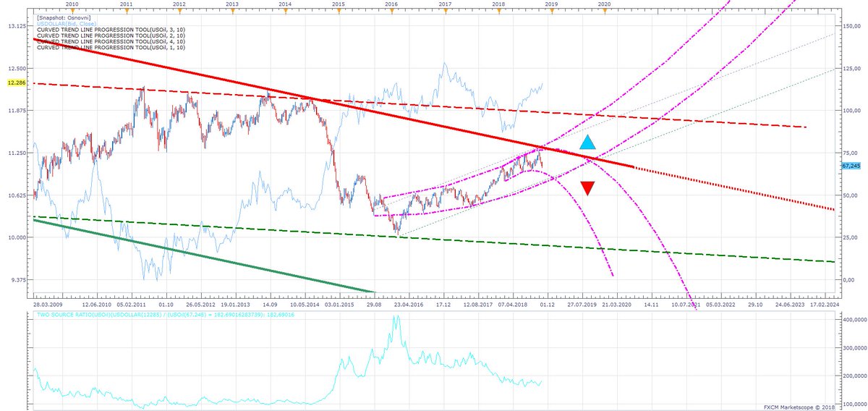Click the 2012 year marker triangle
The height and width of the screenshot is (411, 868).
tap(179, 10)
